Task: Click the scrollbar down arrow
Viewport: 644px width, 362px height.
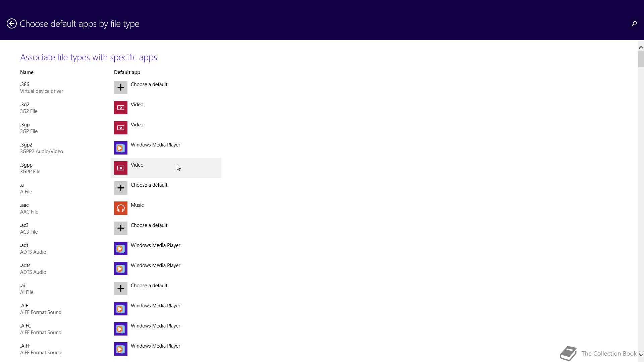Action: (x=641, y=355)
